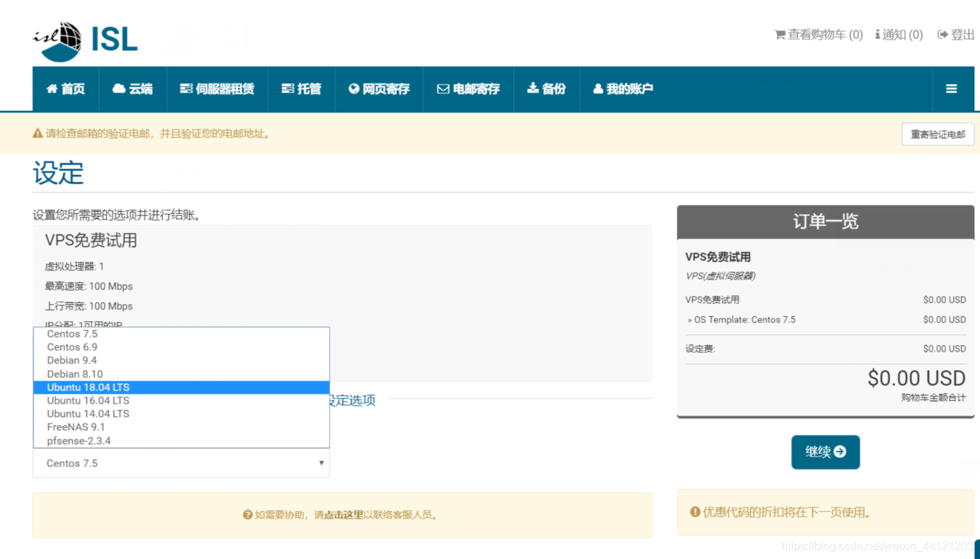Open 我的账户 my account menu
Image resolution: width=980 pixels, height=559 pixels.
[623, 89]
